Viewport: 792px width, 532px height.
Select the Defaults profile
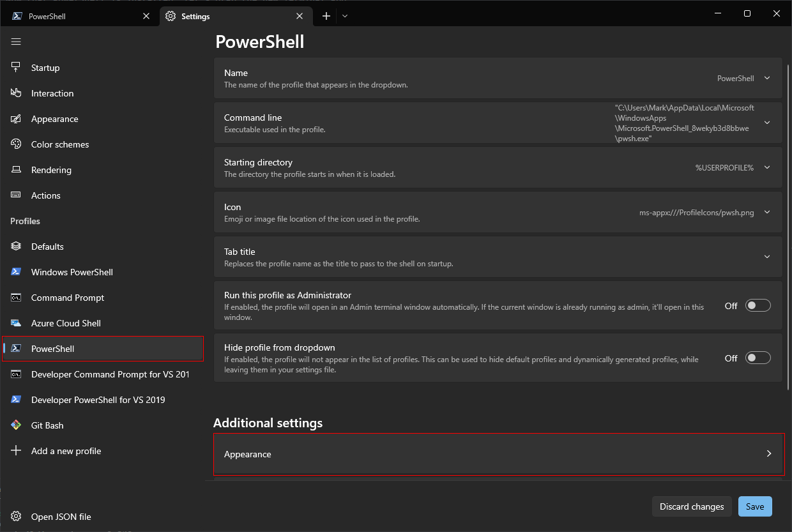(x=102, y=247)
